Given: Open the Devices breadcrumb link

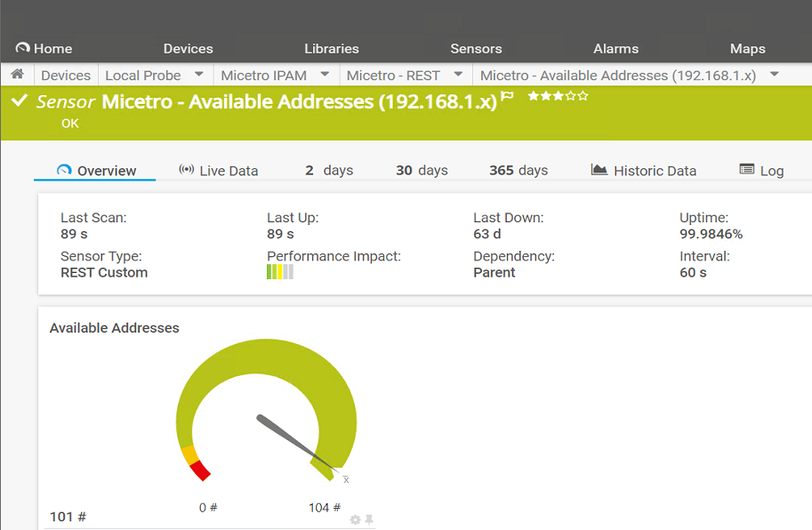Looking at the screenshot, I should click(66, 76).
